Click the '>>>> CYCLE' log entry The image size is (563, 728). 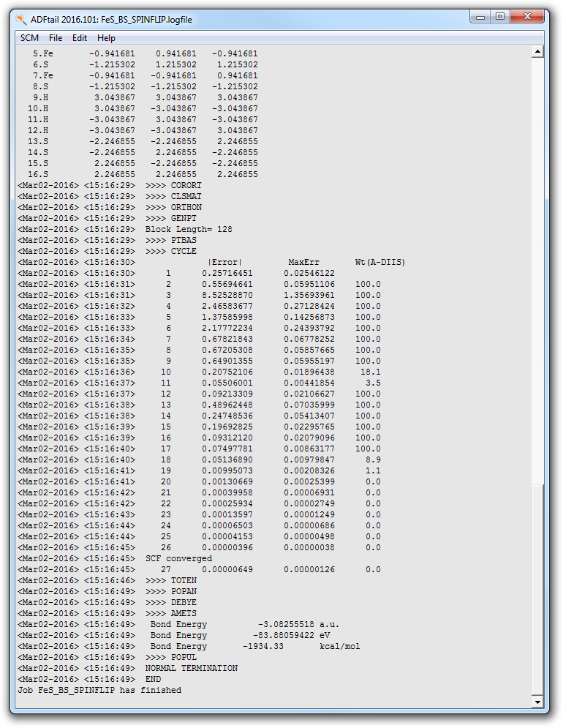click(x=171, y=251)
